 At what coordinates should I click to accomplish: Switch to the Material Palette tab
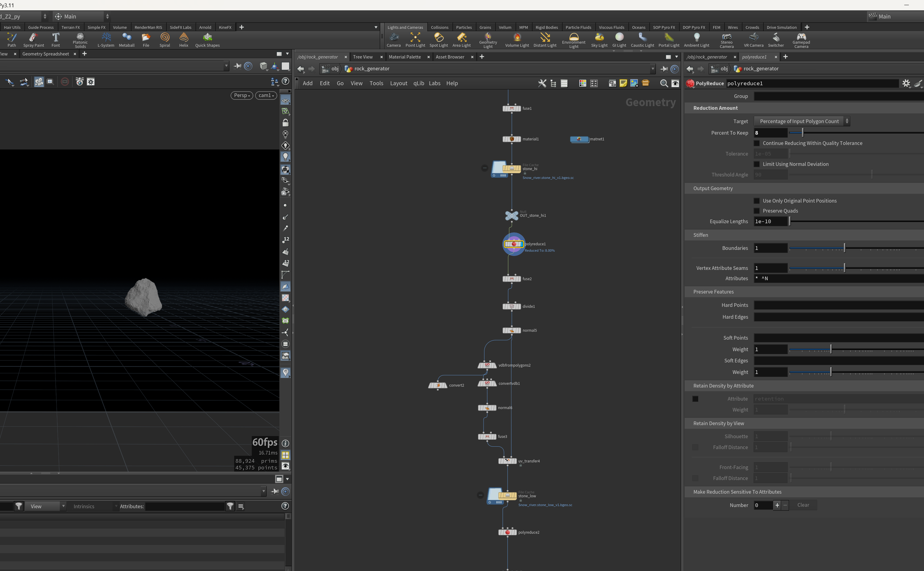405,57
